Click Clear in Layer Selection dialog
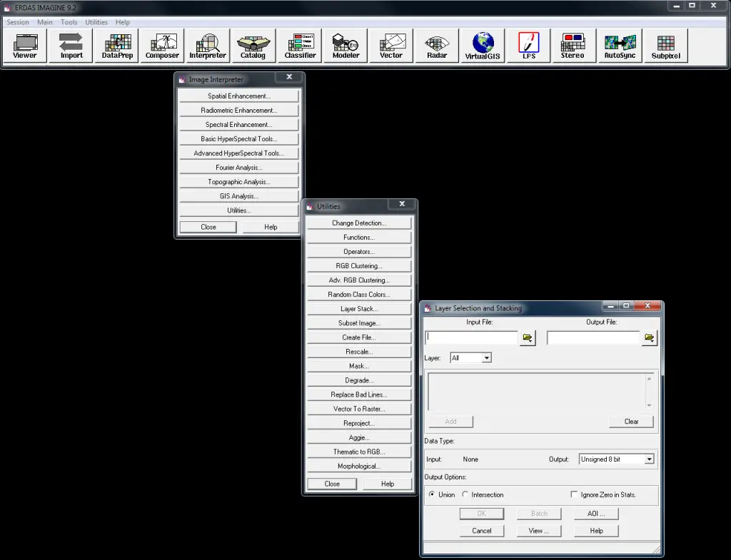Image resolution: width=731 pixels, height=560 pixels. [x=631, y=421]
